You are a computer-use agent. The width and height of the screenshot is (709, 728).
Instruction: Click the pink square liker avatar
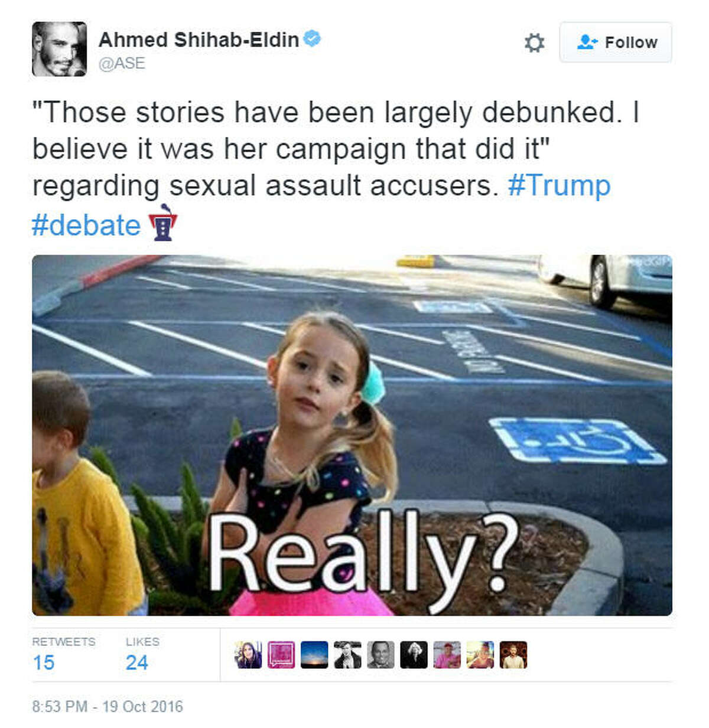pyautogui.click(x=281, y=655)
